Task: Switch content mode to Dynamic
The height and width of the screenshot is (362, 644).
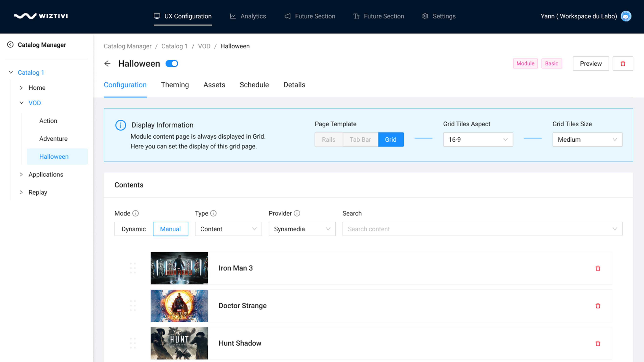Action: [x=133, y=229]
